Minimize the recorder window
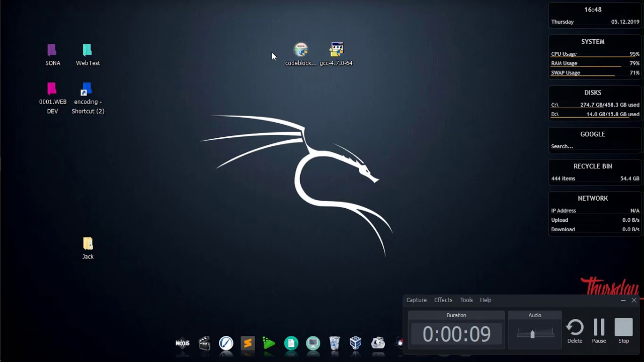The height and width of the screenshot is (362, 644). [623, 300]
